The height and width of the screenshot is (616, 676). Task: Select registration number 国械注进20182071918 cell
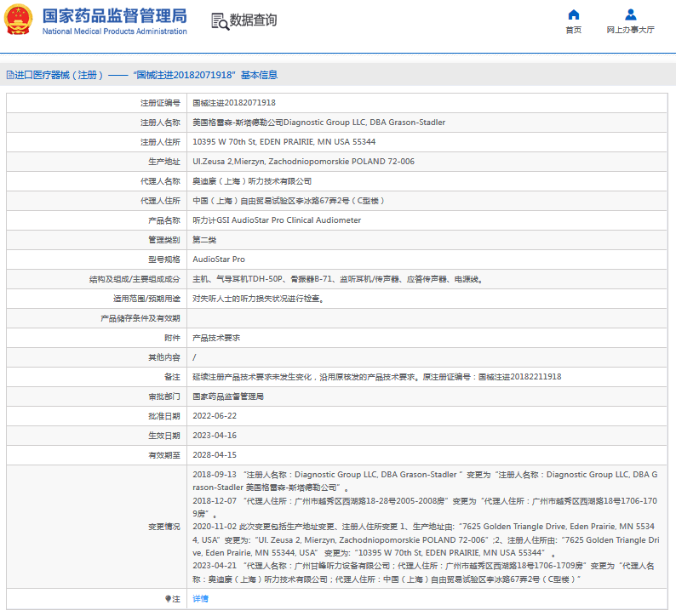click(234, 103)
